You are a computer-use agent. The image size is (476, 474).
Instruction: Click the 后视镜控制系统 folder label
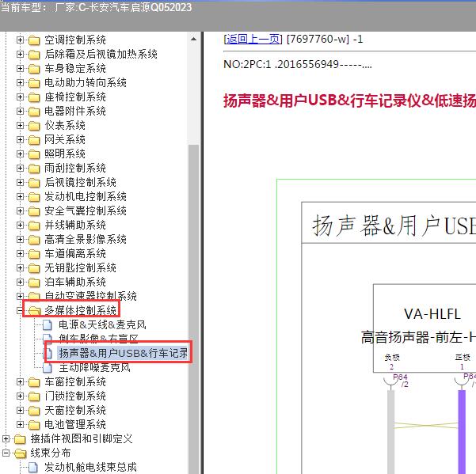tap(80, 182)
